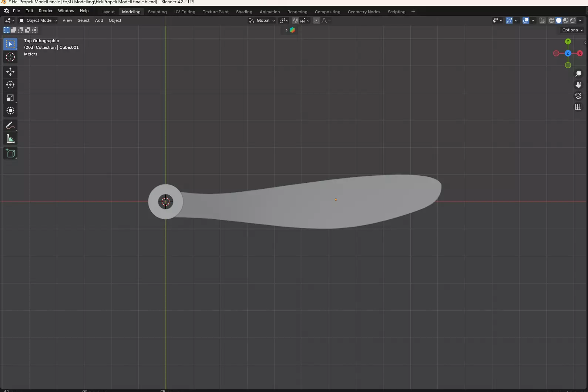Open the overlays options dropdown arrow
588x392 pixels.
(533, 20)
